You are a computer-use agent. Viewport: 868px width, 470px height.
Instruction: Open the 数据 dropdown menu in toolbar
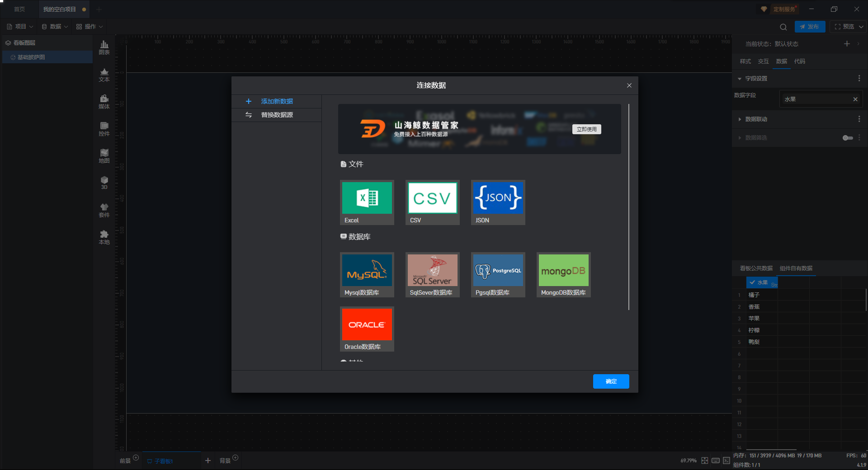55,27
